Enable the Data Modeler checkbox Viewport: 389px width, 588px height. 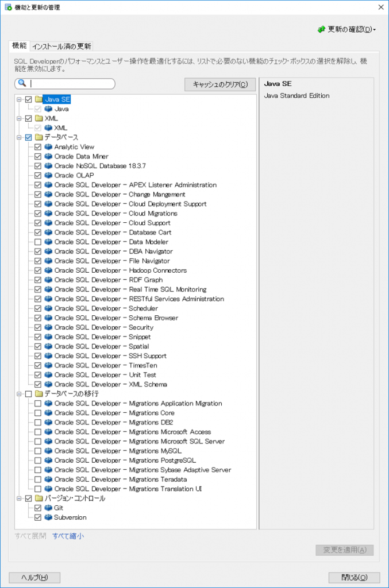coord(38,242)
